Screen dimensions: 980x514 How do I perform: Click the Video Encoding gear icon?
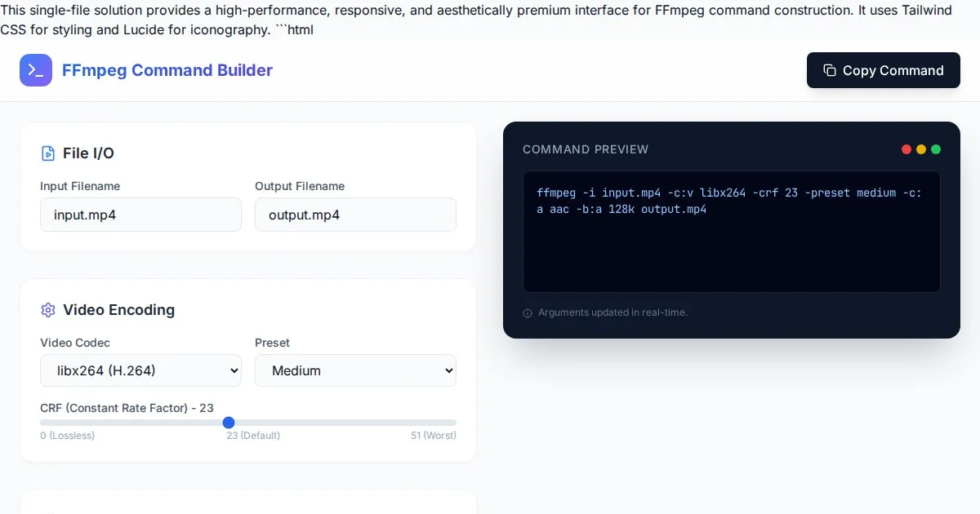(48, 310)
